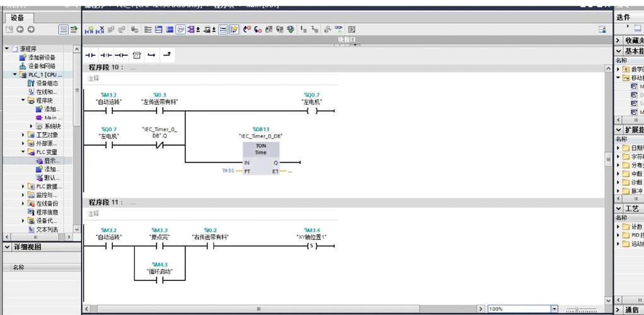This screenshot has width=644, height=315.
Task: Click the back arrow in the project tree toolbar
Action: click(x=20, y=30)
